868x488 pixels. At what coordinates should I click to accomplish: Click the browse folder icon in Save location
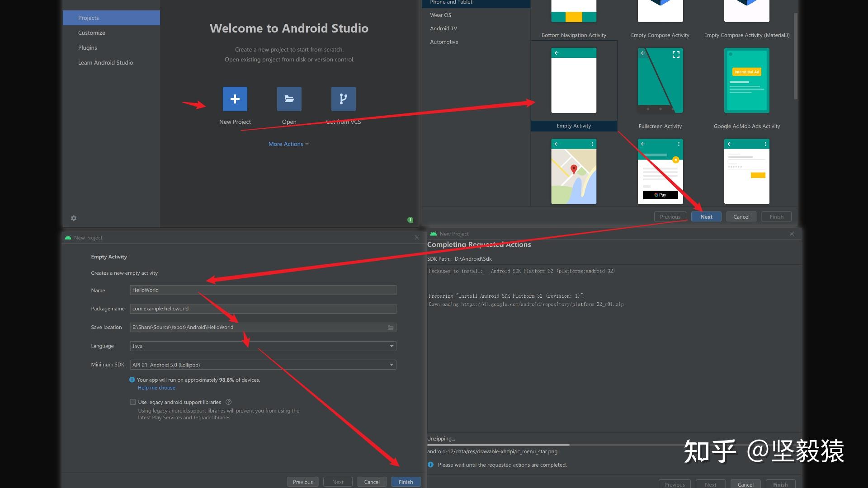391,328
